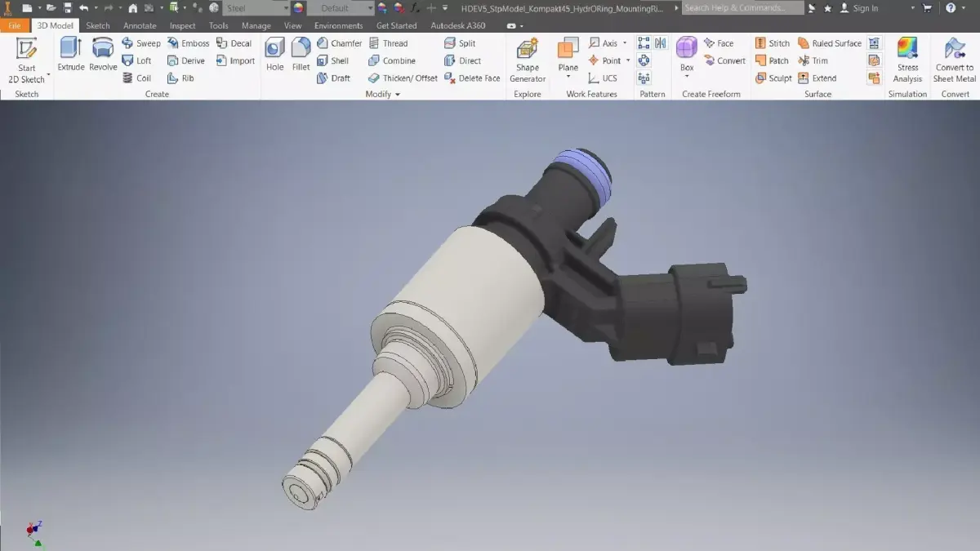Switch to the Sketch ribbon tab
Screen dimensions: 980x551
(97, 25)
